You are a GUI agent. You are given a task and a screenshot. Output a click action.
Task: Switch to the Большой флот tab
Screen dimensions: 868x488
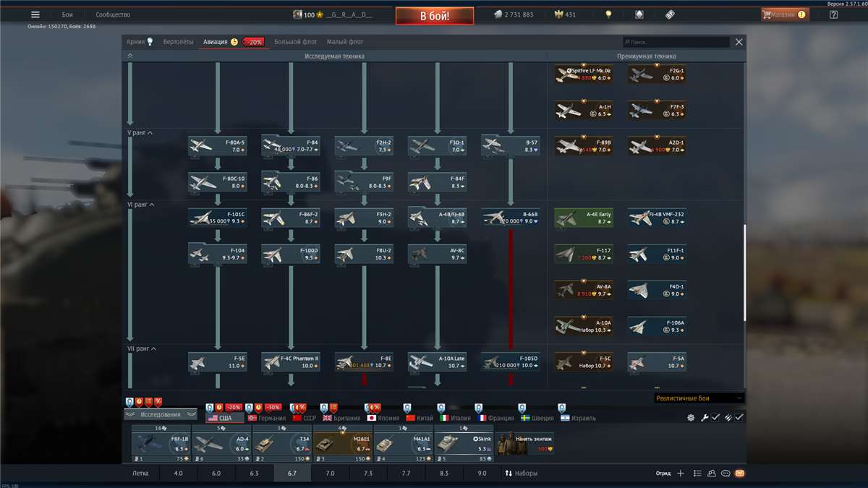(x=296, y=42)
